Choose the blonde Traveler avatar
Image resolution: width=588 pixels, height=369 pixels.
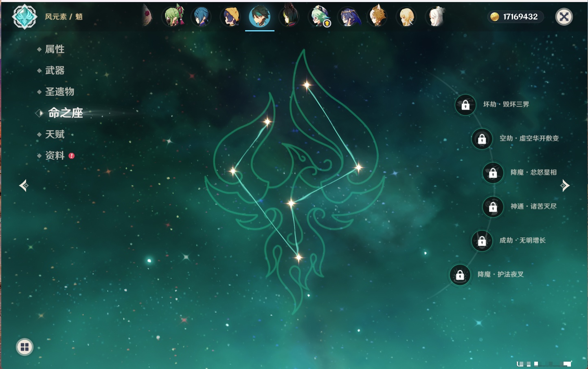(406, 17)
